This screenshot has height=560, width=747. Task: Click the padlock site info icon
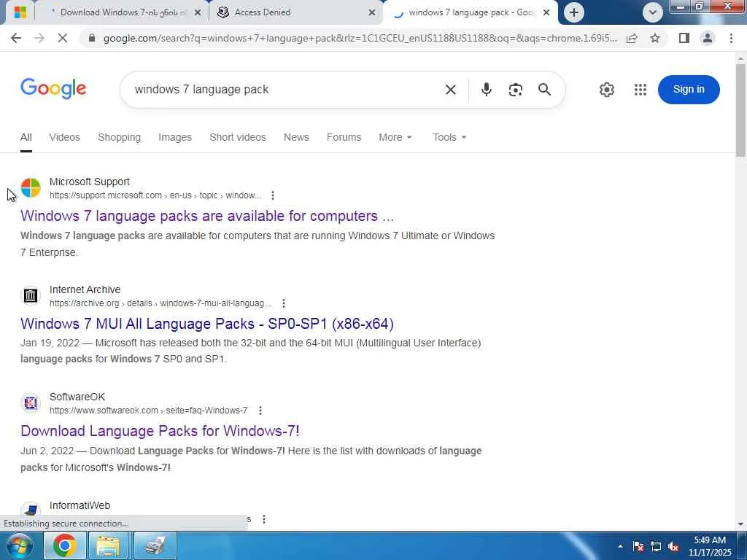(x=92, y=38)
